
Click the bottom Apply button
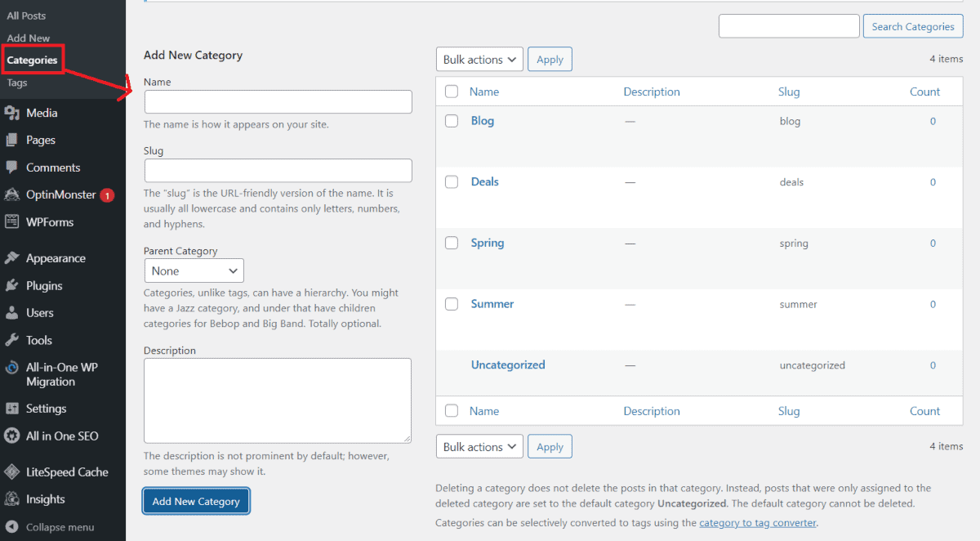click(x=550, y=447)
